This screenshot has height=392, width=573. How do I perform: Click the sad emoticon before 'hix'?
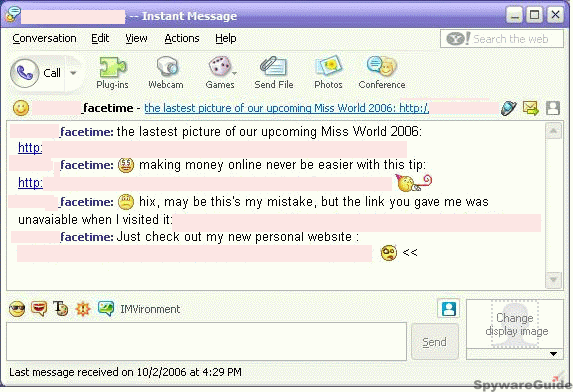pyautogui.click(x=126, y=202)
